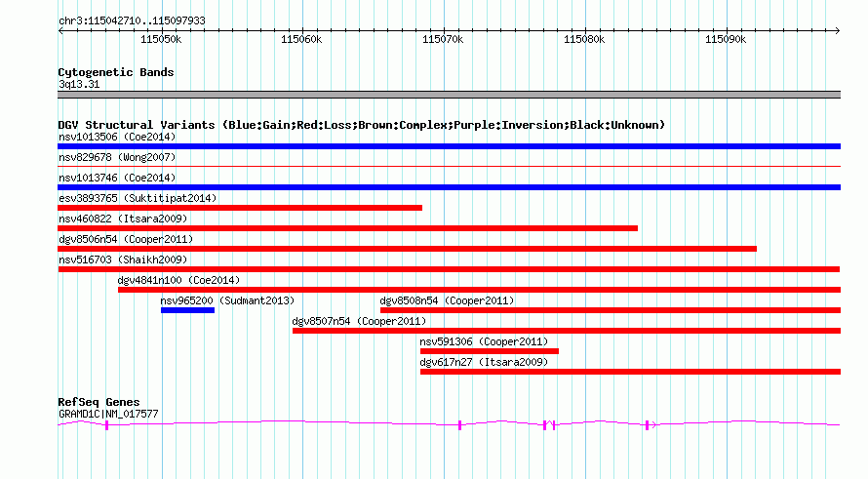
Task: Click the dgv8506n54 (Cooper2011) red bar
Action: click(407, 249)
